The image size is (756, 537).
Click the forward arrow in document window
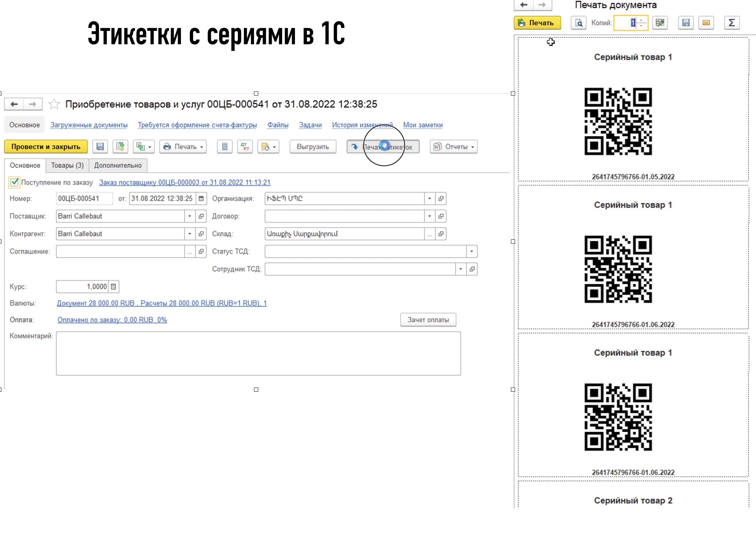tap(33, 104)
